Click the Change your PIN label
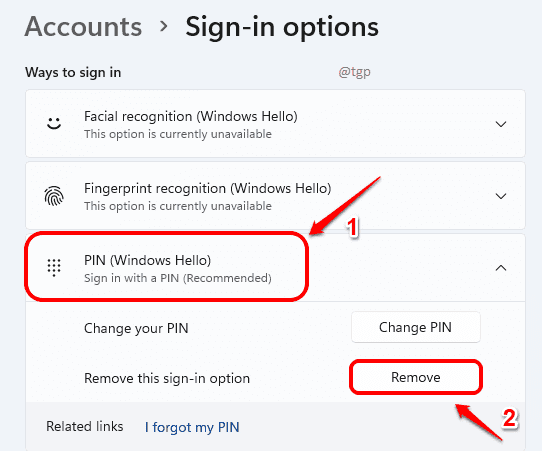542x451 pixels. [136, 328]
